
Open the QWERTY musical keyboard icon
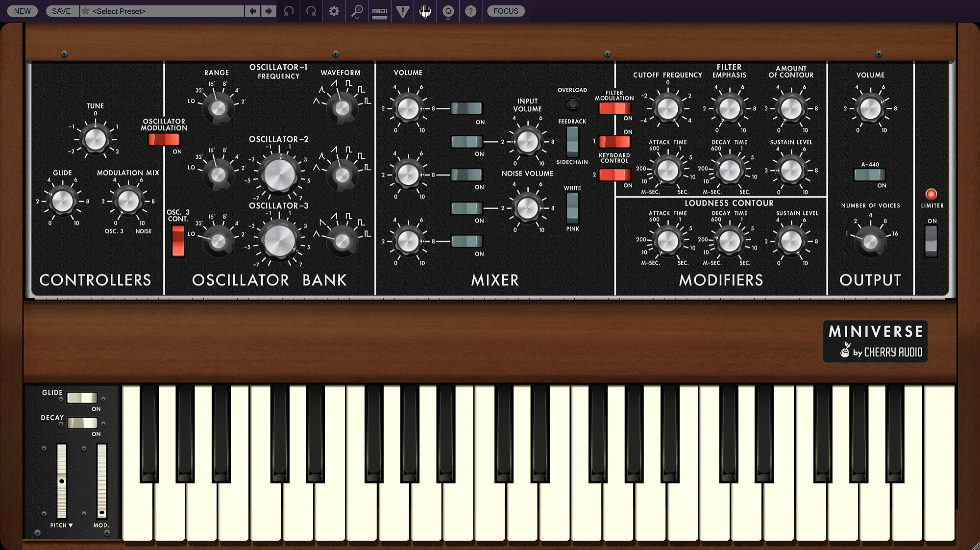click(x=425, y=11)
